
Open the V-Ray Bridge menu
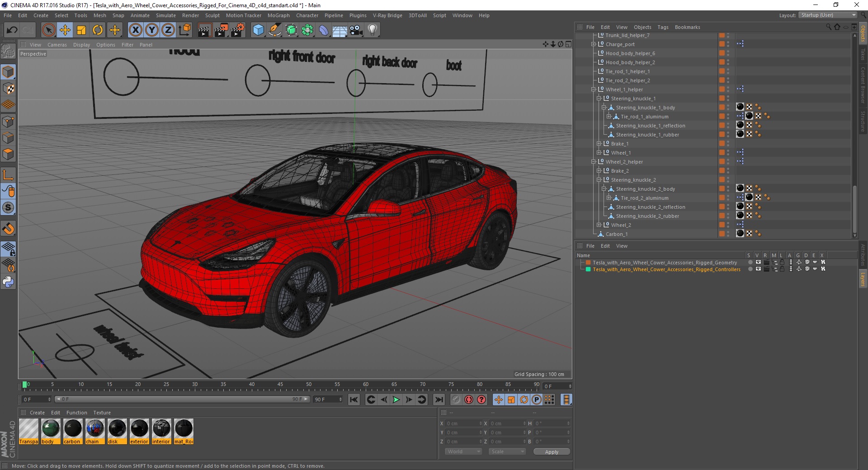[387, 15]
